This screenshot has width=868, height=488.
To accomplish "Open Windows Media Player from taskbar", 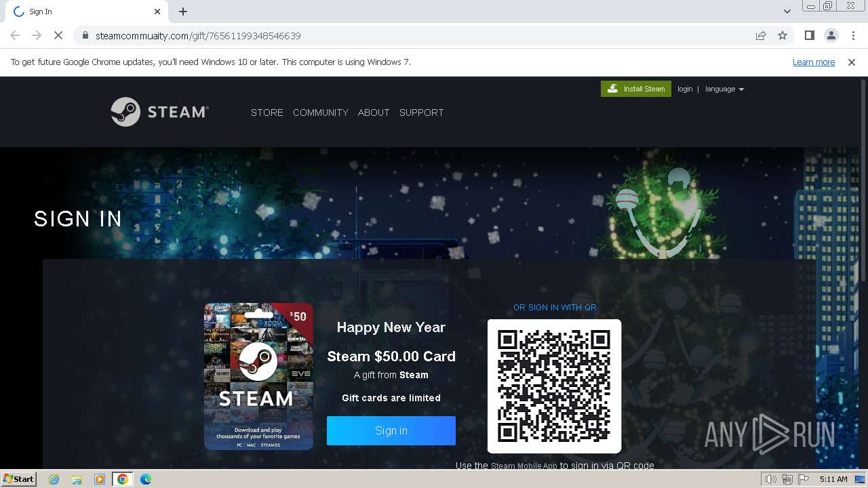I will (x=100, y=479).
